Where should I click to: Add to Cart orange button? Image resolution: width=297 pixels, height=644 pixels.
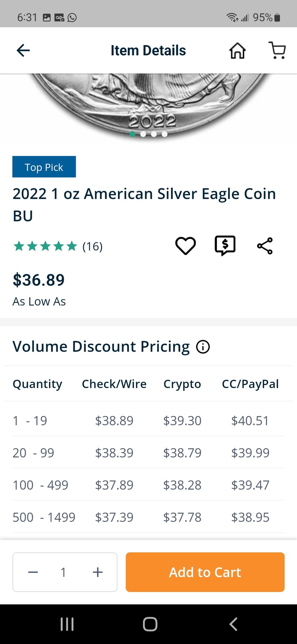[205, 572]
